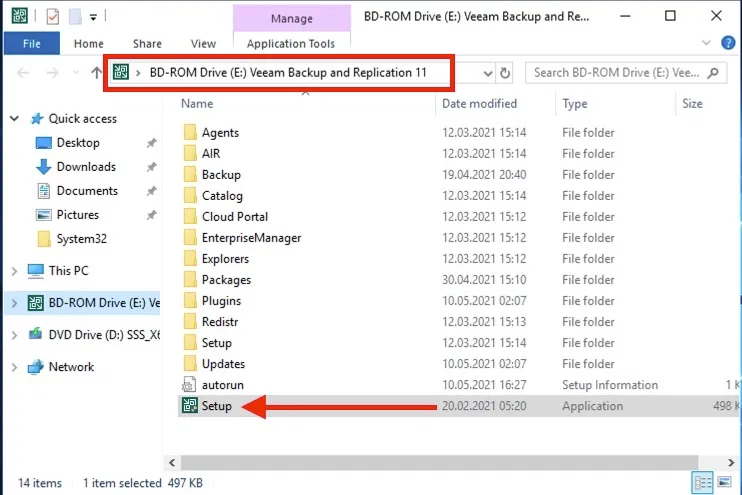The height and width of the screenshot is (495, 742).
Task: Switch to the Home ribbon tab
Action: [x=88, y=44]
